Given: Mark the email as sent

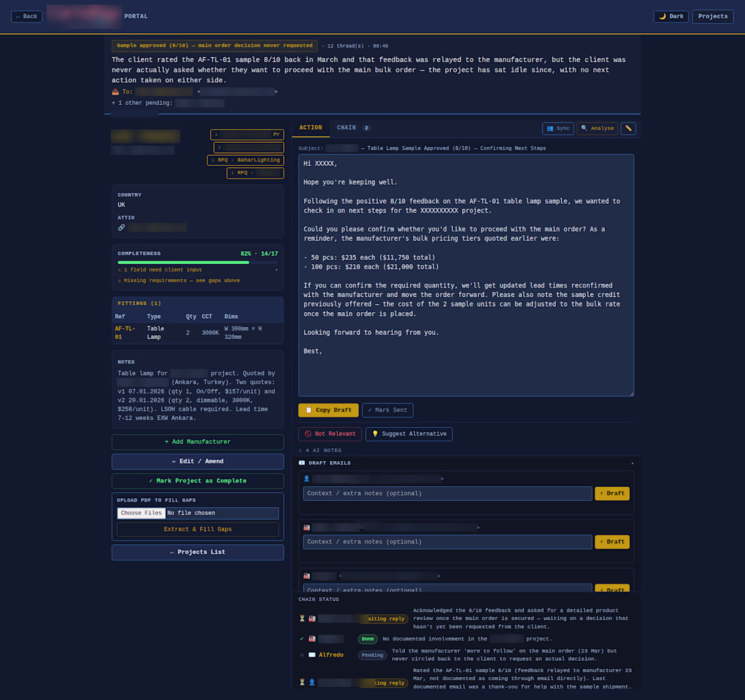Looking at the screenshot, I should tap(387, 410).
